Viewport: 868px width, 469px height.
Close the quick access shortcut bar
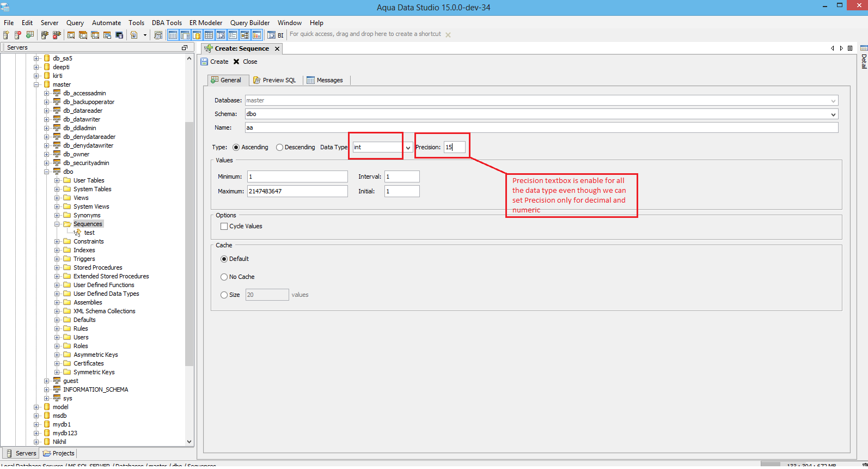[448, 35]
